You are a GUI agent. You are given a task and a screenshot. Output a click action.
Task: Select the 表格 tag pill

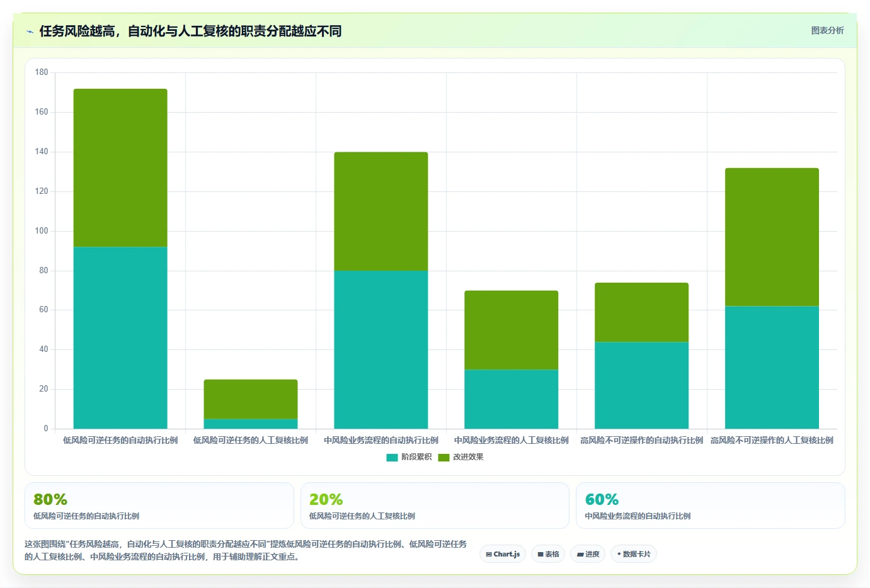(548, 554)
